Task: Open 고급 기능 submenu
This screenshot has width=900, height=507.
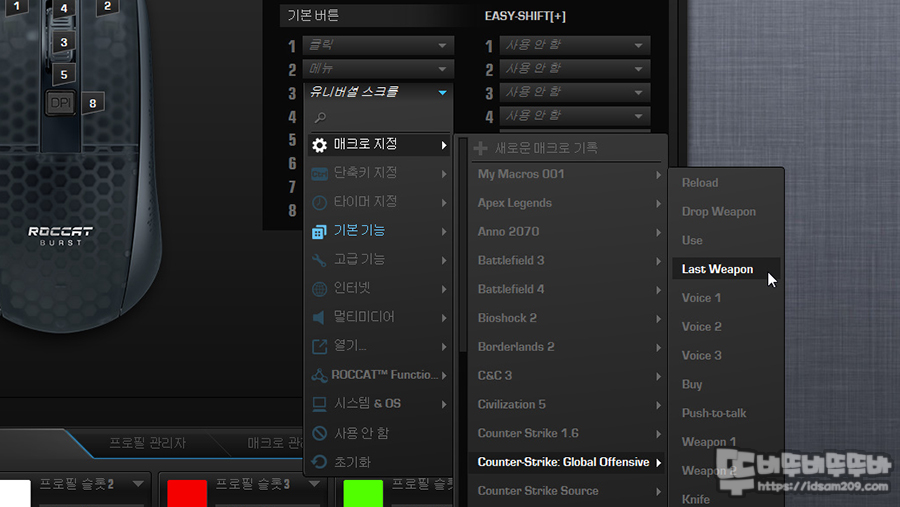Action: click(x=379, y=260)
